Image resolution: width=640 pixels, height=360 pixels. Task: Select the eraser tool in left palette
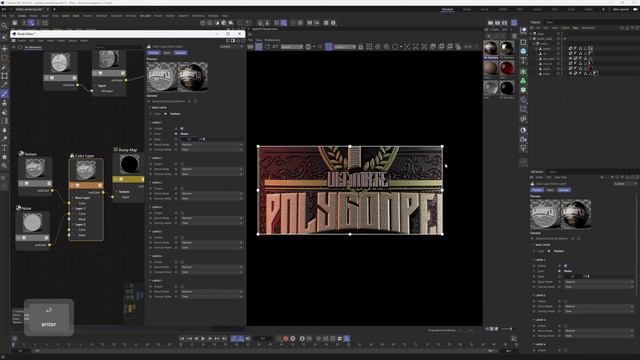pyautogui.click(x=4, y=112)
